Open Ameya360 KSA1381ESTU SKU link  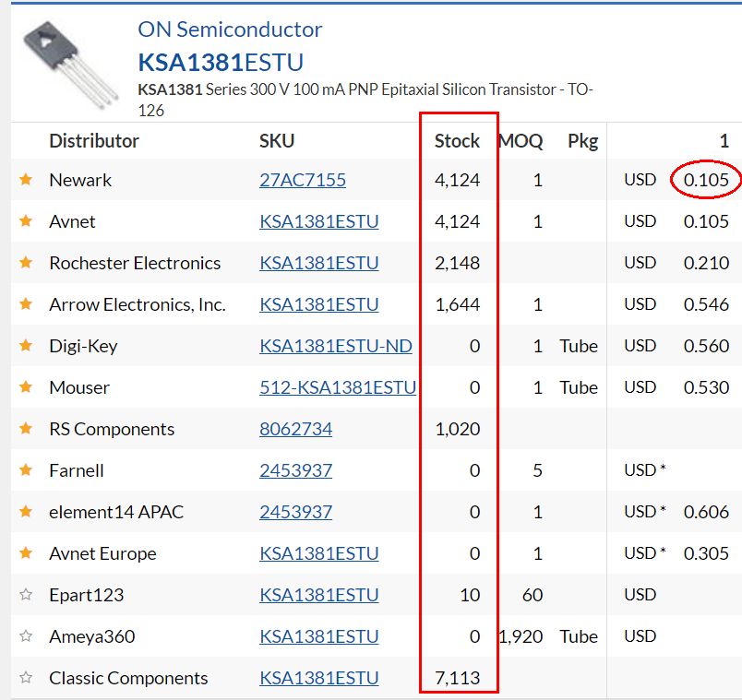[319, 636]
